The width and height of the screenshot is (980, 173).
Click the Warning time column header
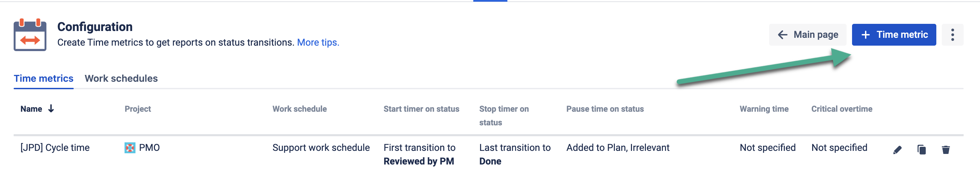coord(764,109)
